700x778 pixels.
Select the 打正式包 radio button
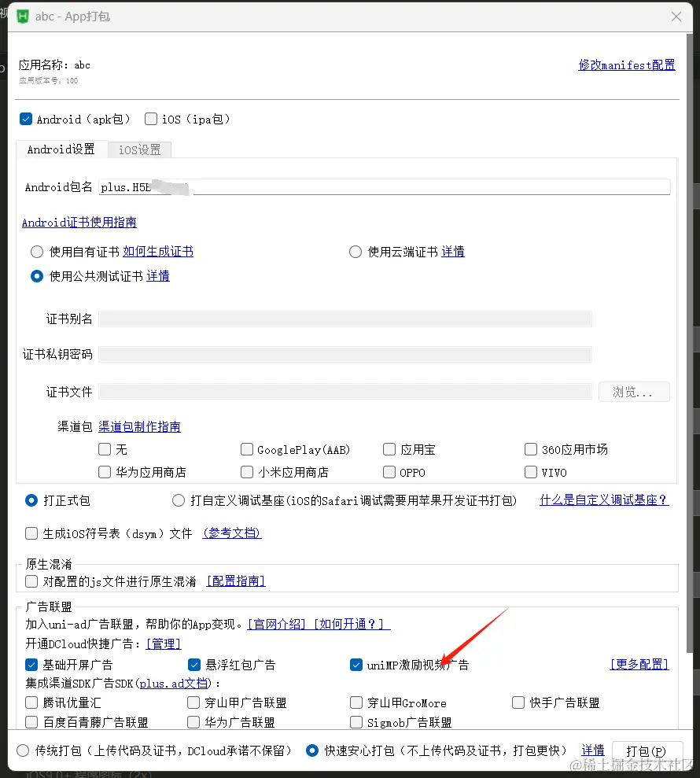coord(31,500)
